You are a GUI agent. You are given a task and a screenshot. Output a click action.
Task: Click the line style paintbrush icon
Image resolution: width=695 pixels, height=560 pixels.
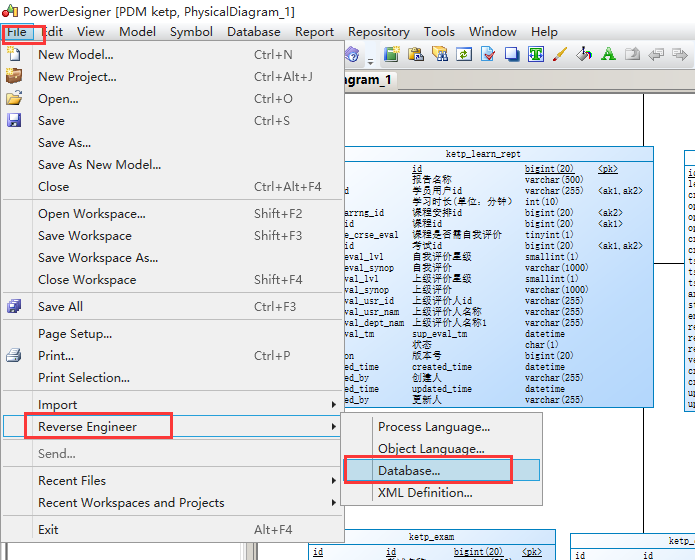pyautogui.click(x=560, y=54)
